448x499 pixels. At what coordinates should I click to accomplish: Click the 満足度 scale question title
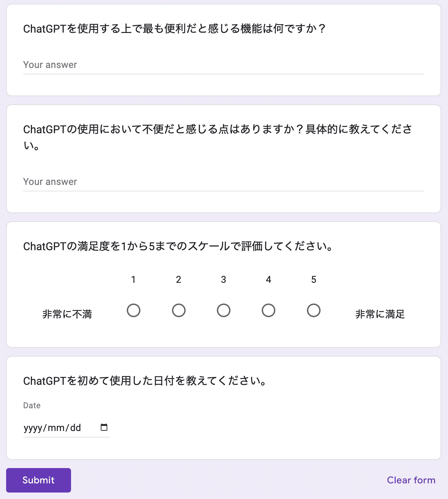click(x=178, y=246)
